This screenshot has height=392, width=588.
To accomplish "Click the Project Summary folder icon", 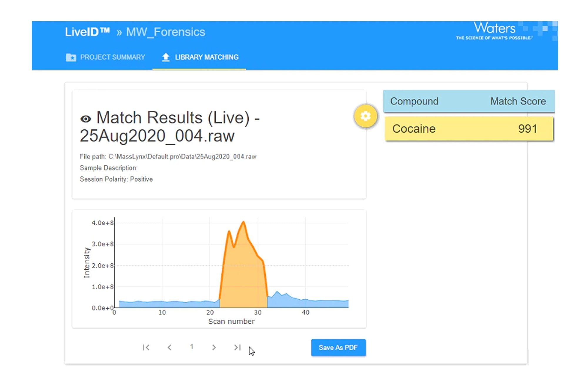I will click(71, 57).
